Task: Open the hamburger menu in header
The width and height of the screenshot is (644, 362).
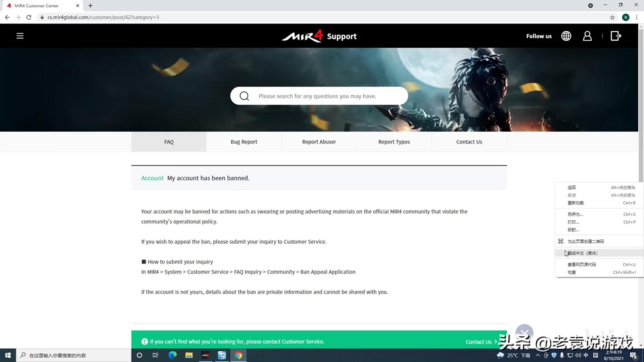Action: coord(20,36)
